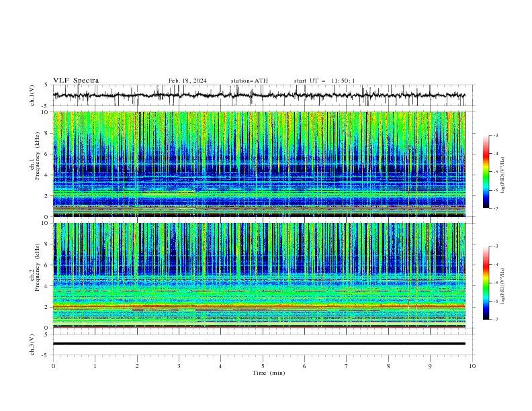Screen dimensions: 532x411
Task: Click the time axis tick label '10'
Action: pos(472,366)
